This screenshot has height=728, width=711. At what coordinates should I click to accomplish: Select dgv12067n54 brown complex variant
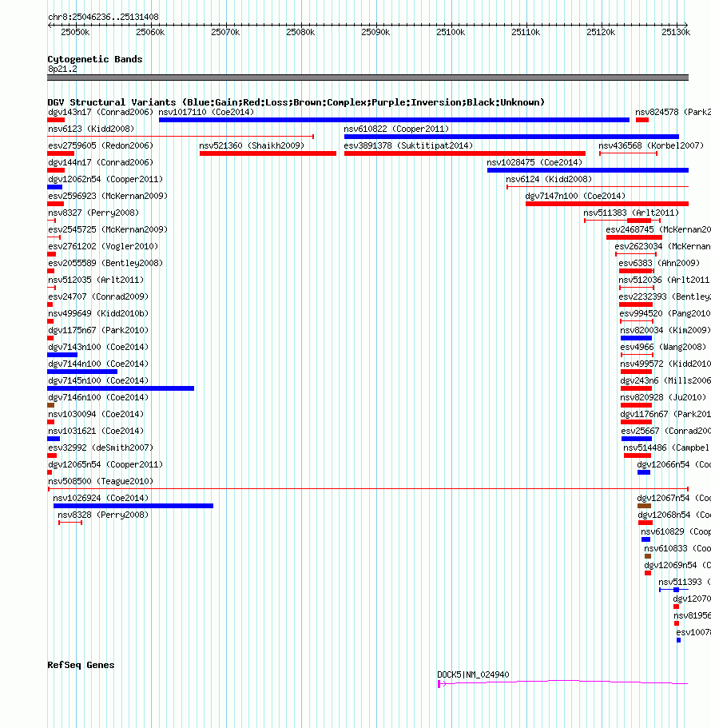coord(644,506)
